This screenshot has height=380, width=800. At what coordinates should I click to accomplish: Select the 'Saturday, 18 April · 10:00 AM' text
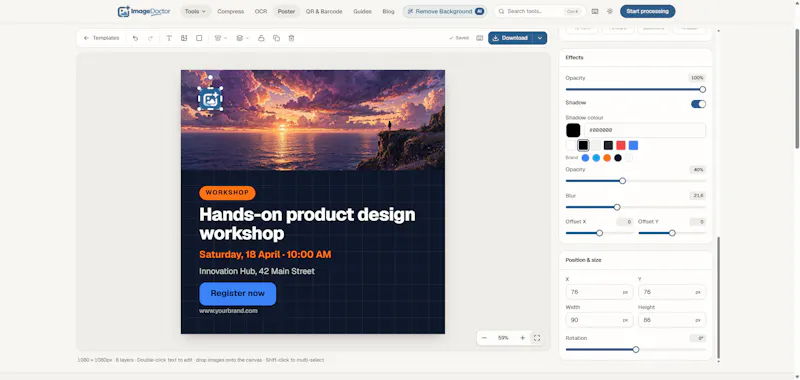tap(265, 255)
